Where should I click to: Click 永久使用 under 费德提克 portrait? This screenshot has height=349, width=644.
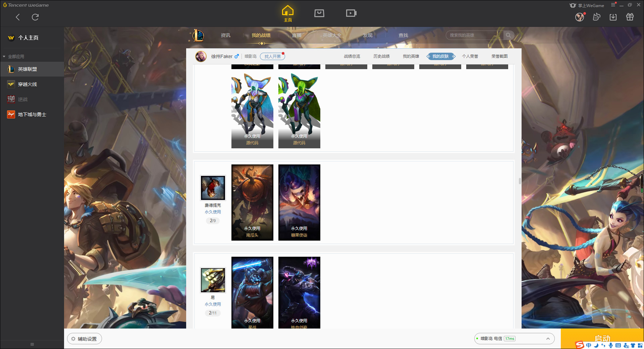coord(213,212)
